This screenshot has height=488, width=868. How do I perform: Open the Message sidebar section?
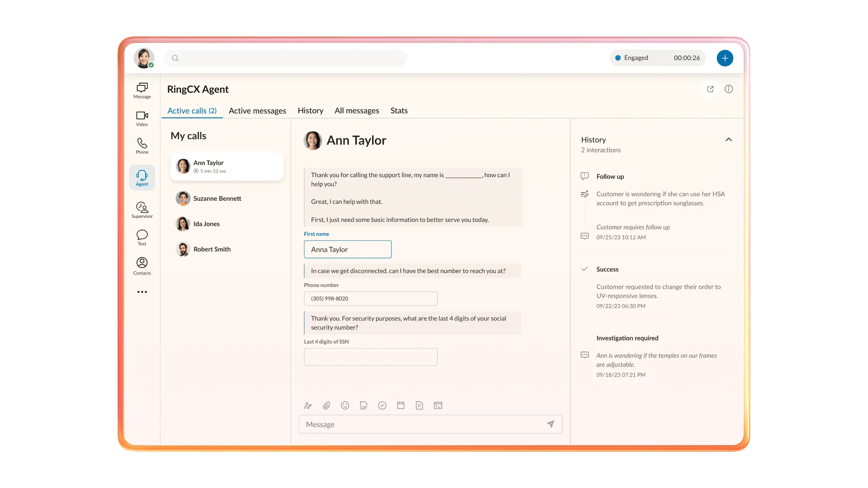tap(142, 90)
